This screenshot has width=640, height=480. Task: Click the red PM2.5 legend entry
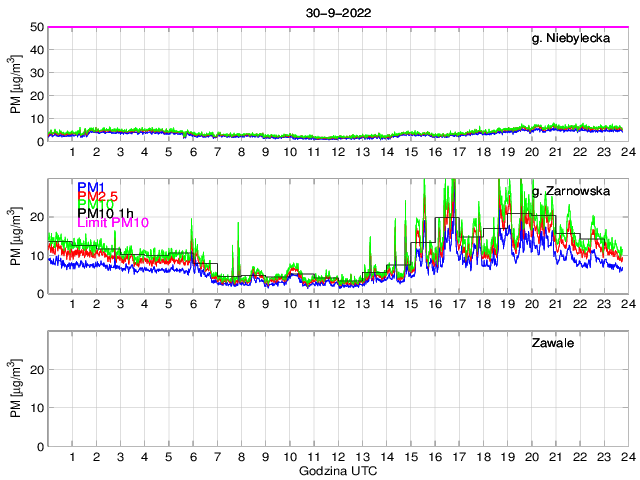click(97, 199)
